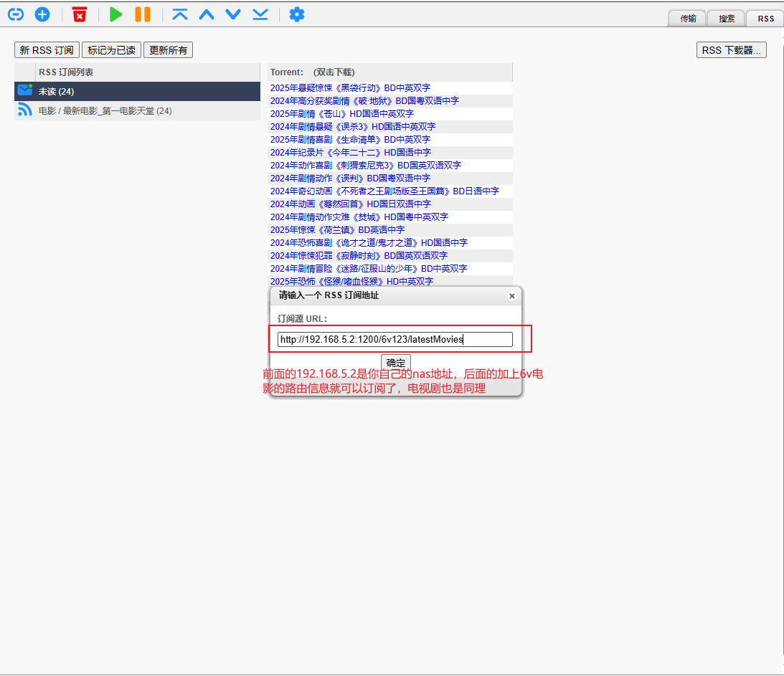
Task: Switch to the 传输 tab
Action: click(x=687, y=19)
